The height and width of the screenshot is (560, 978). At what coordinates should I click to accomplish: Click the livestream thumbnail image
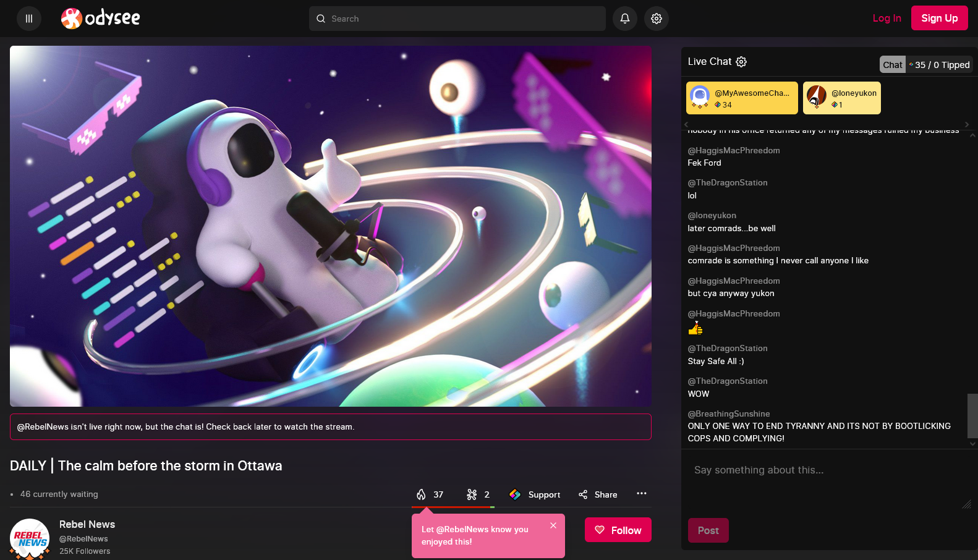tap(331, 226)
